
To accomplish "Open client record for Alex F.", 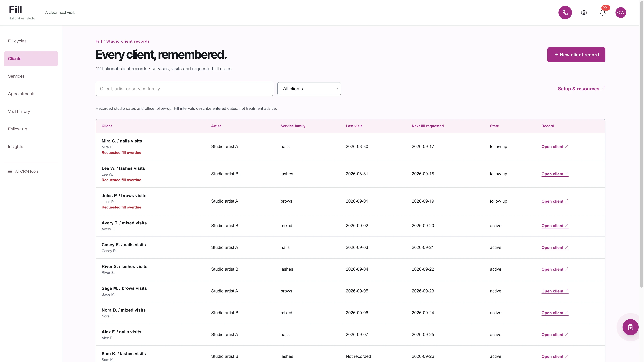I will 555,335.
